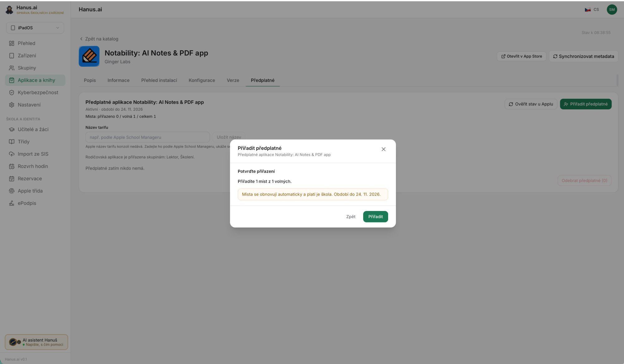Select Aplikace a knihy in sidebar

coord(35,80)
